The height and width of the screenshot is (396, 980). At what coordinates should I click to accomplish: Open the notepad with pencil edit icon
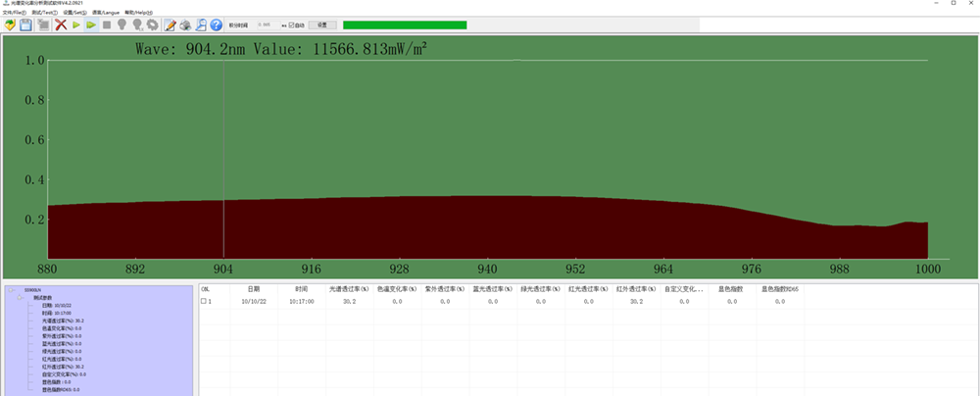click(x=170, y=25)
